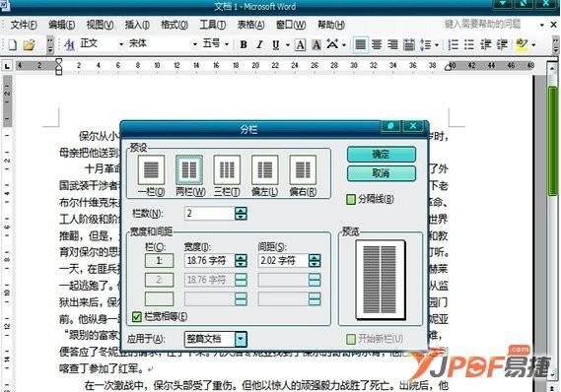This screenshot has height=392, width=561.
Task: Click the 取消 cancel button
Action: 382,173
